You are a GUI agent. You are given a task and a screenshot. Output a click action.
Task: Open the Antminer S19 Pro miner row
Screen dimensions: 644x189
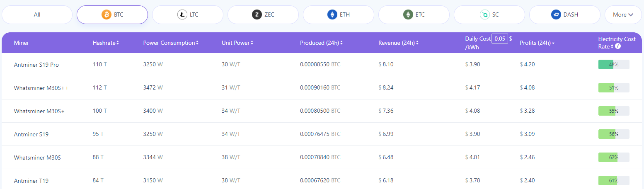tap(36, 65)
